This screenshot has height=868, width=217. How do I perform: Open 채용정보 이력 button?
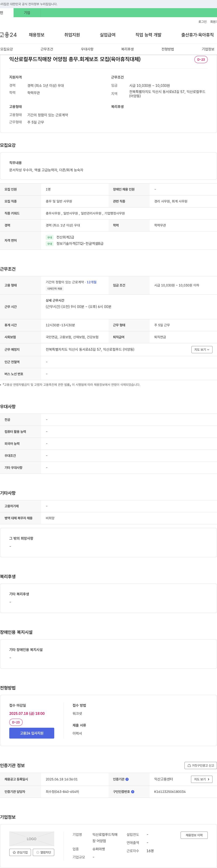(x=194, y=835)
